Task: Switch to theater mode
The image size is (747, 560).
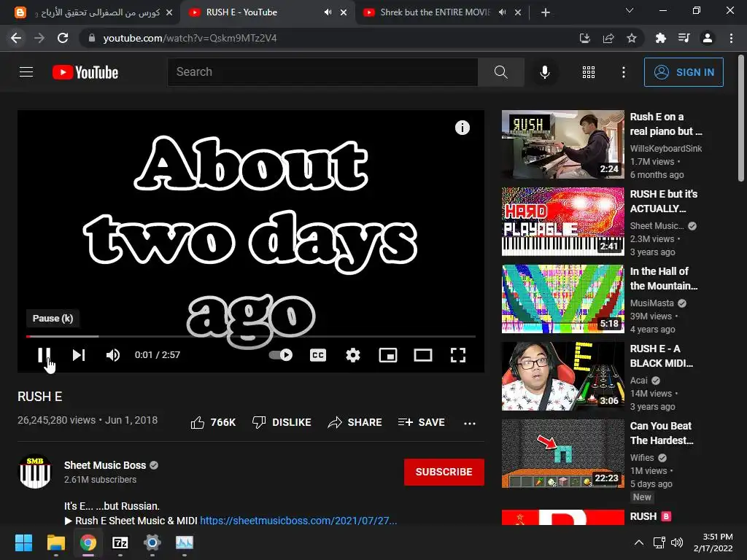Action: [423, 355]
